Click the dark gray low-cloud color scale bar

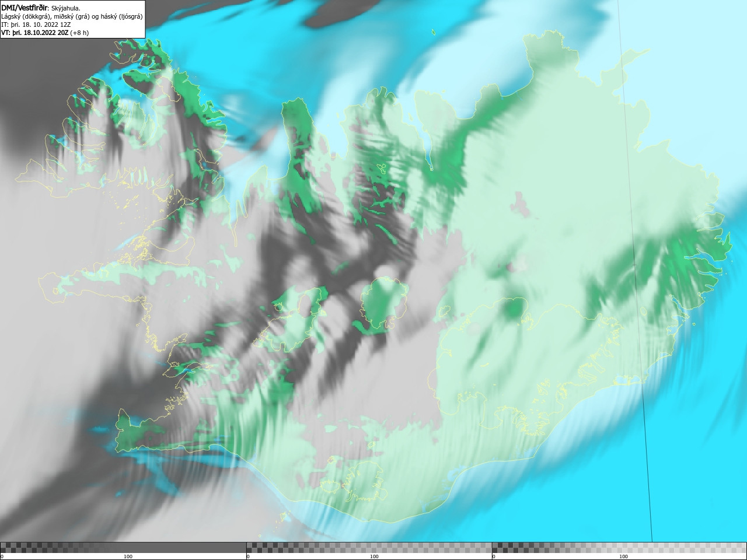point(123,547)
